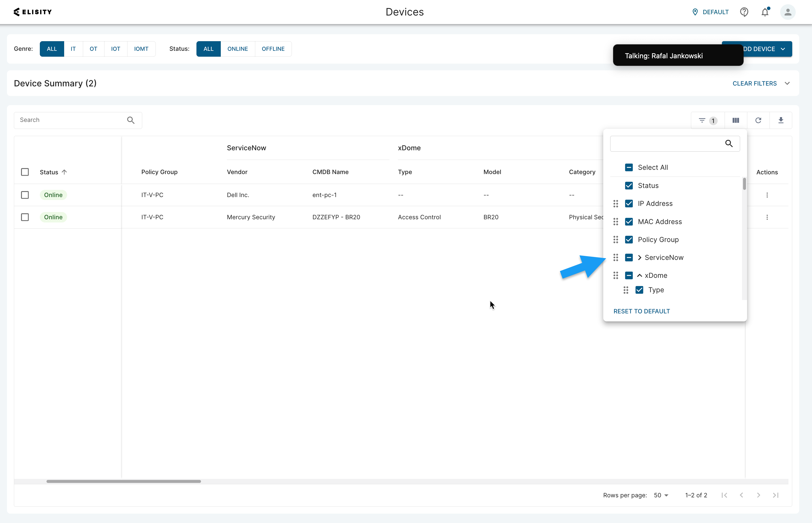The height and width of the screenshot is (523, 812).
Task: Open the Rows per page dropdown
Action: tap(661, 495)
